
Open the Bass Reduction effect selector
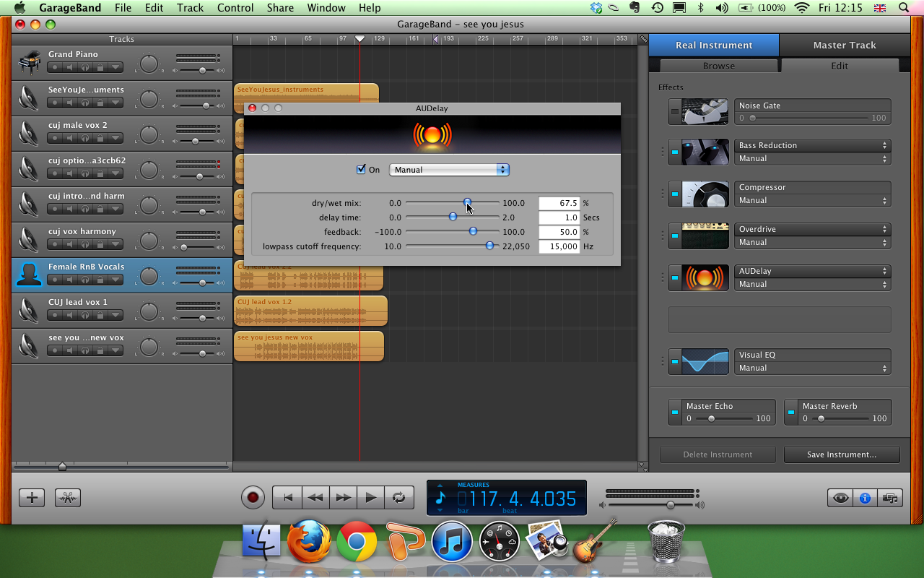point(813,145)
